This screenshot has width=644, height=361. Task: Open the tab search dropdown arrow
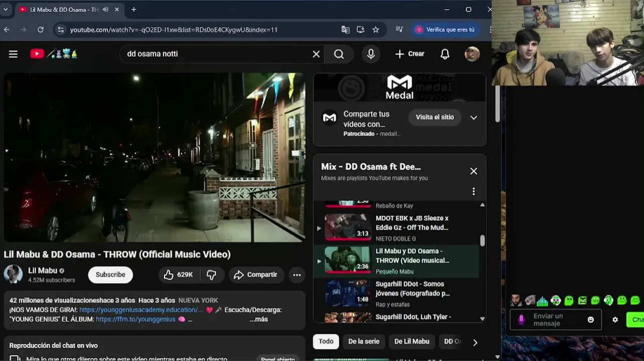click(6, 10)
